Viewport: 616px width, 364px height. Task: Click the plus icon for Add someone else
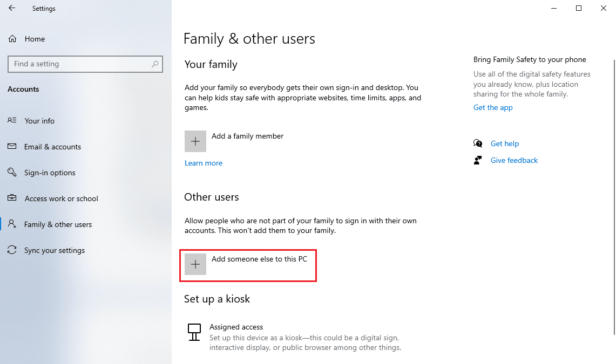click(195, 264)
